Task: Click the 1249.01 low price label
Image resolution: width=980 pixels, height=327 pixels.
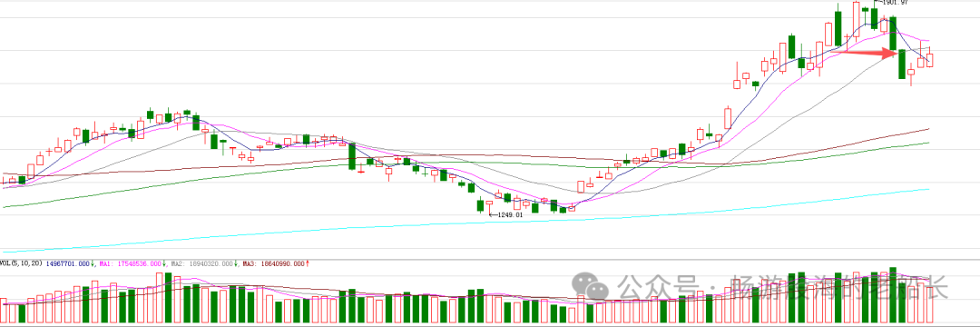Action: pyautogui.click(x=510, y=214)
